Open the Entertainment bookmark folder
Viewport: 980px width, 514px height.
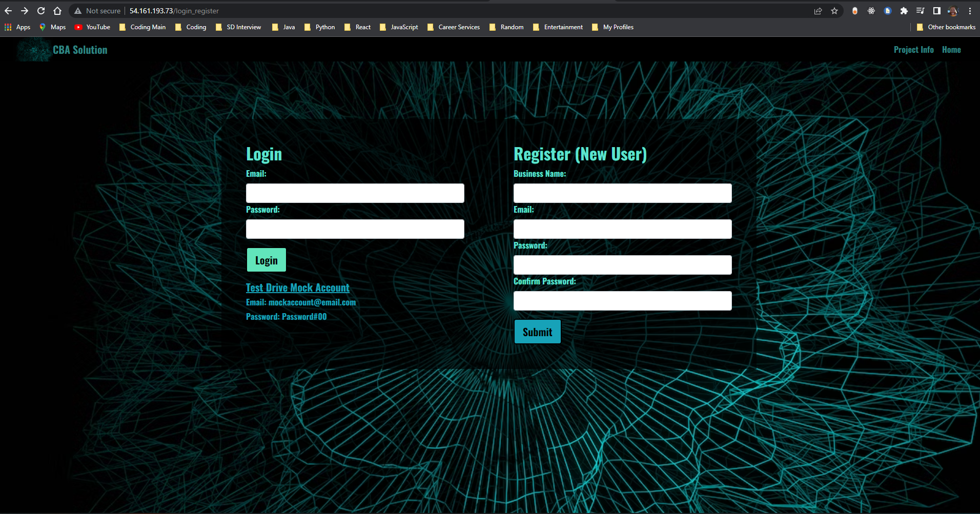pyautogui.click(x=558, y=27)
